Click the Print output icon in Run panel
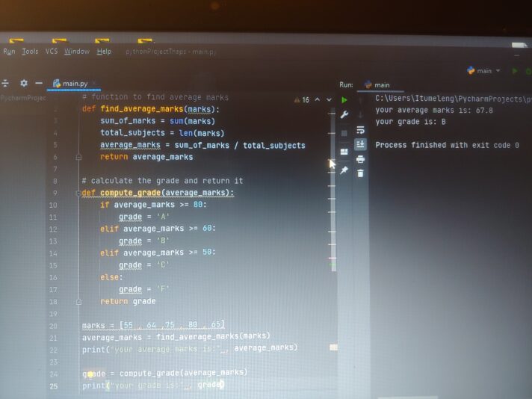The image size is (532, 399). coord(361,158)
